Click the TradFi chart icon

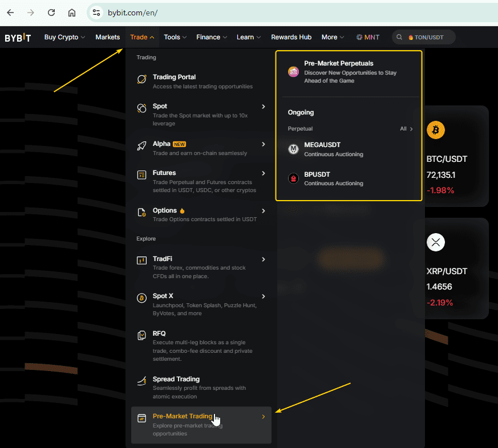pos(141,260)
